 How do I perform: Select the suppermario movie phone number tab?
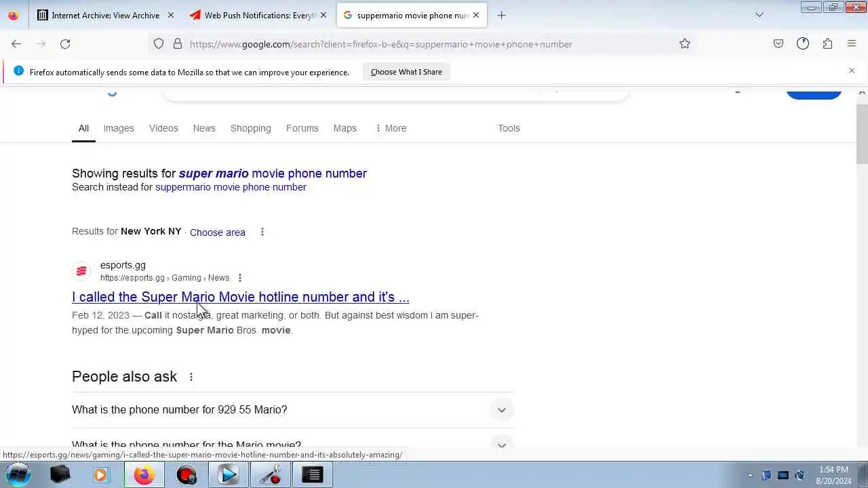pos(412,15)
